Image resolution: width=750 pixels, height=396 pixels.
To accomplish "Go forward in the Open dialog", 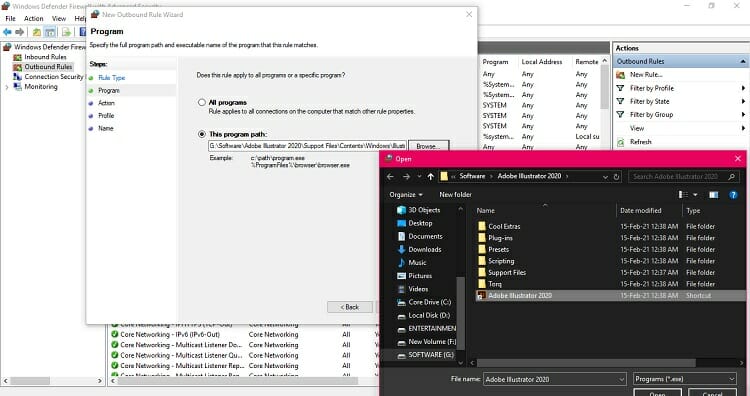I will 406,176.
